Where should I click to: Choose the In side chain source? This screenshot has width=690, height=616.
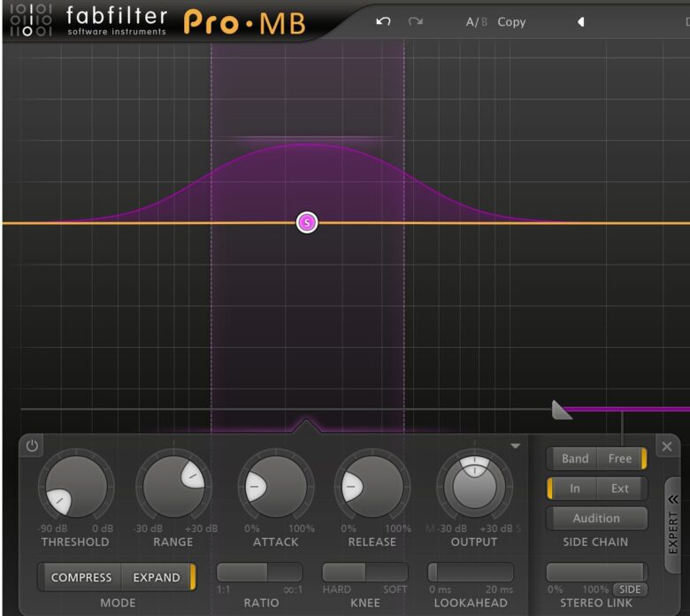[x=575, y=489]
